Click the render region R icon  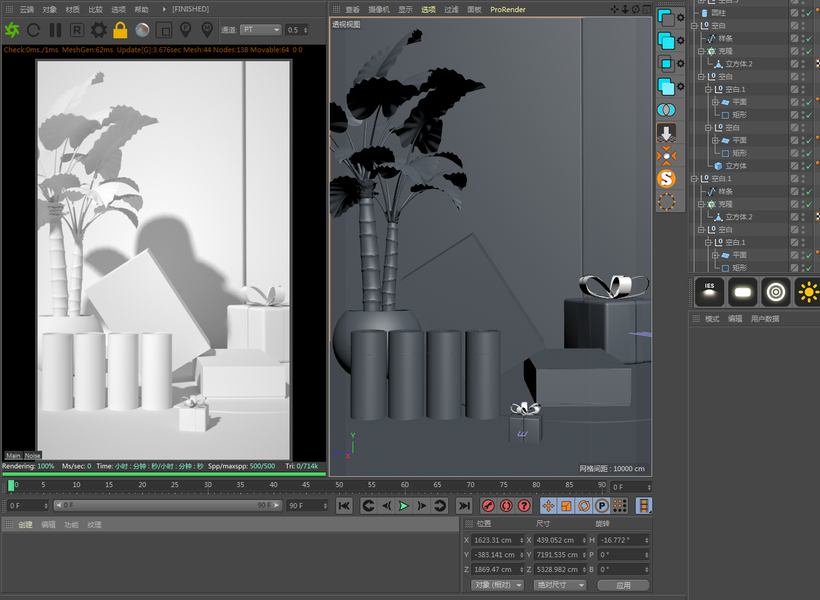pyautogui.click(x=77, y=30)
